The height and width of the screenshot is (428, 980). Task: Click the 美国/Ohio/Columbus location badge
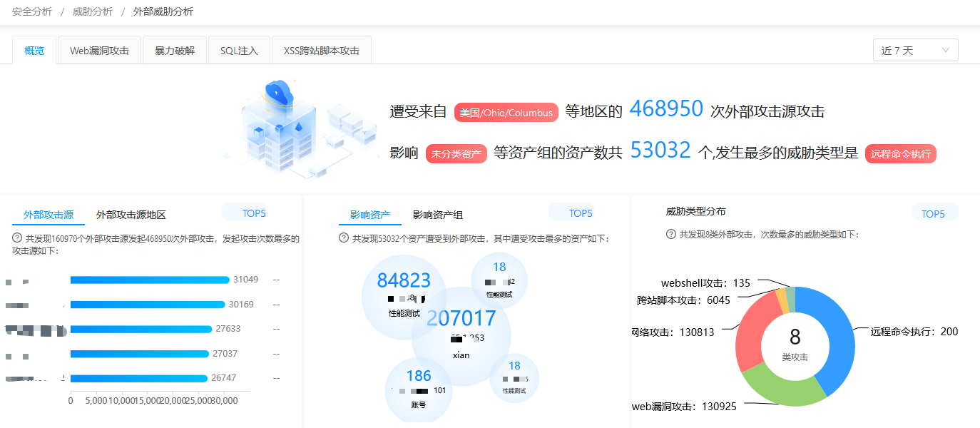point(506,112)
